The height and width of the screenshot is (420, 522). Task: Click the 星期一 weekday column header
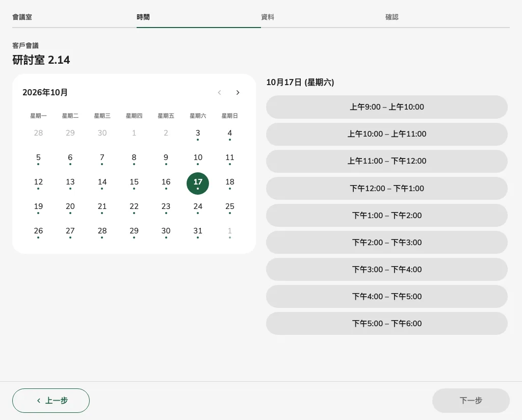click(38, 116)
